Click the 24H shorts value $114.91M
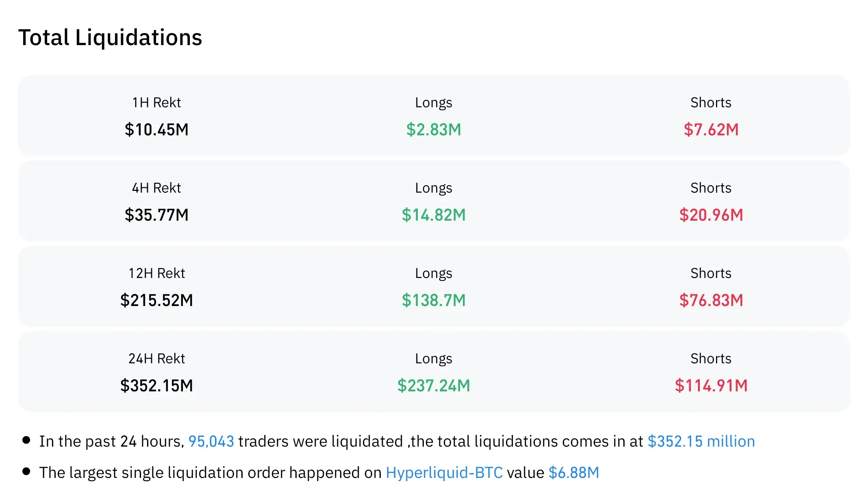This screenshot has width=868, height=495. pyautogui.click(x=711, y=386)
